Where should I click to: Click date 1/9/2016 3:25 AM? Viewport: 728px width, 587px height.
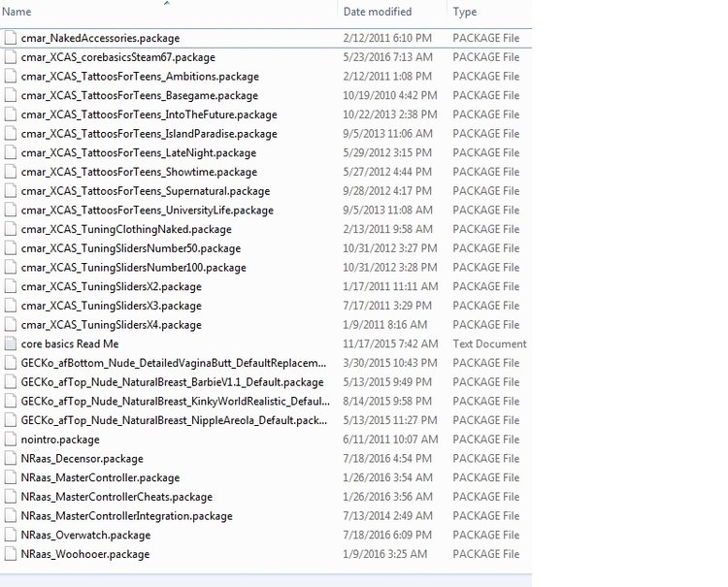(x=385, y=554)
